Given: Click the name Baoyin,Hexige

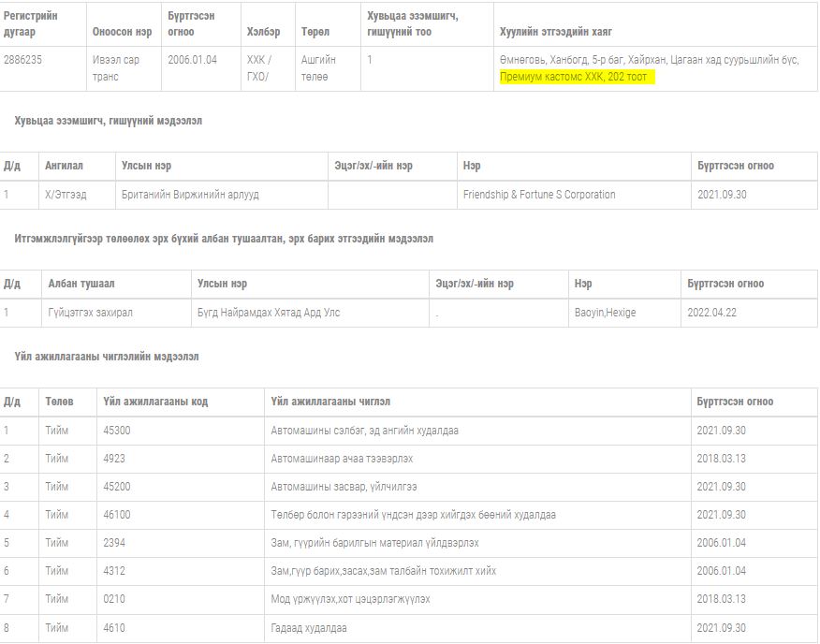Looking at the screenshot, I should coord(605,313).
